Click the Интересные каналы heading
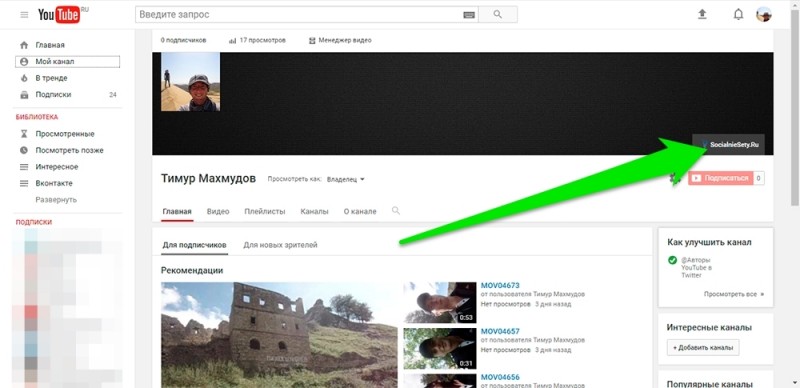800x388 pixels. point(709,328)
